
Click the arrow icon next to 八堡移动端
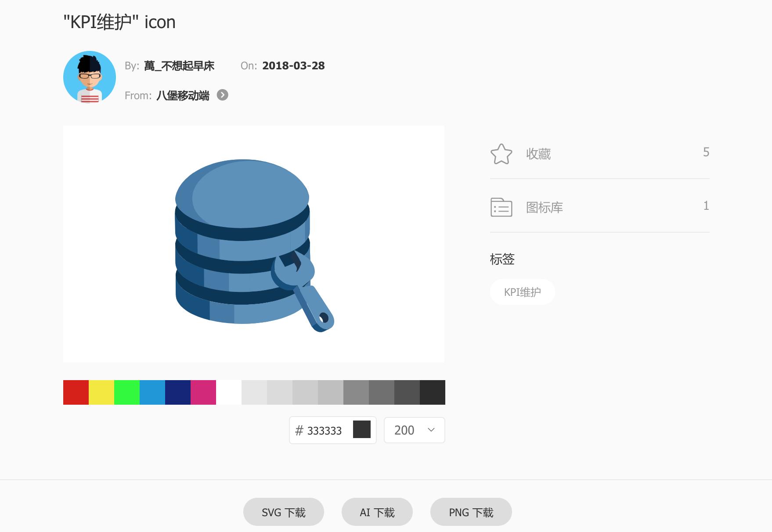point(223,95)
